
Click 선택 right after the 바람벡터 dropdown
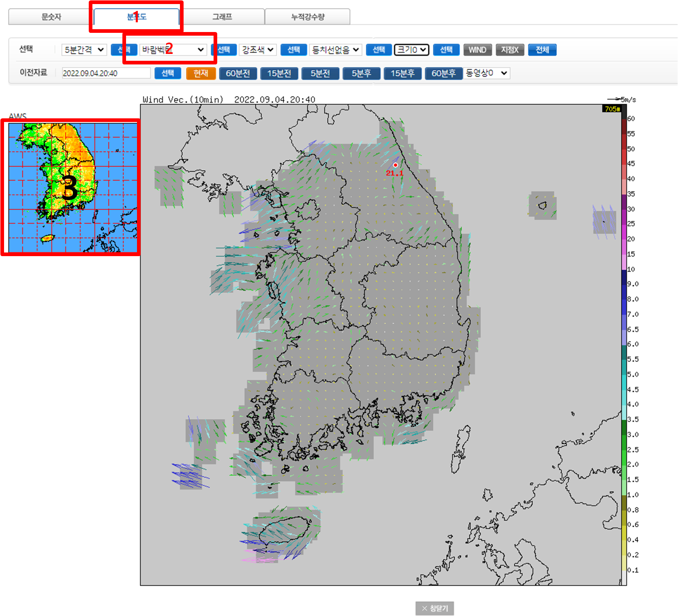[x=224, y=50]
